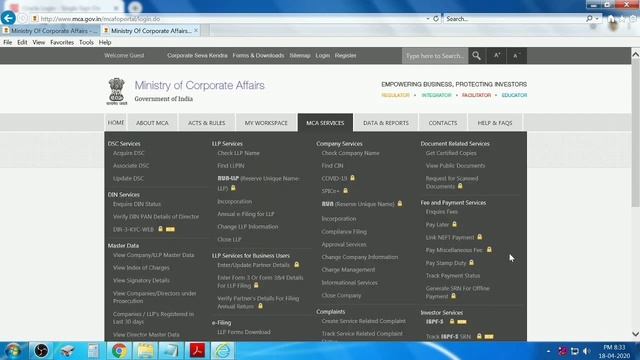Open the ACTS & RULES navigation tab
Viewport: 640px width, 360px height.
click(x=207, y=123)
